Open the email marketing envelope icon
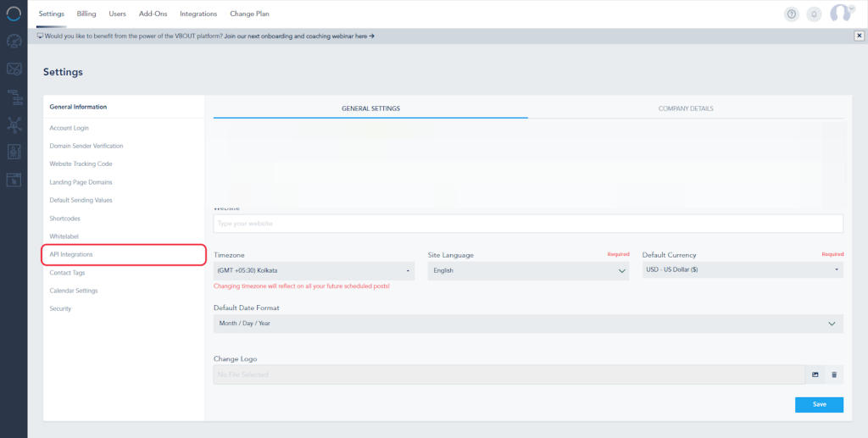The height and width of the screenshot is (438, 868). pyautogui.click(x=14, y=69)
